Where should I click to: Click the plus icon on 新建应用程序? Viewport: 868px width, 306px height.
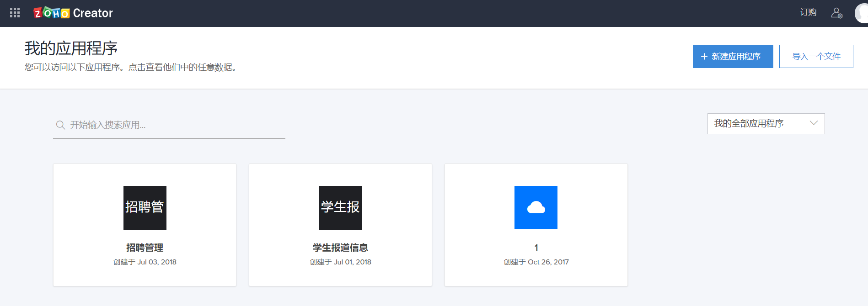click(704, 56)
